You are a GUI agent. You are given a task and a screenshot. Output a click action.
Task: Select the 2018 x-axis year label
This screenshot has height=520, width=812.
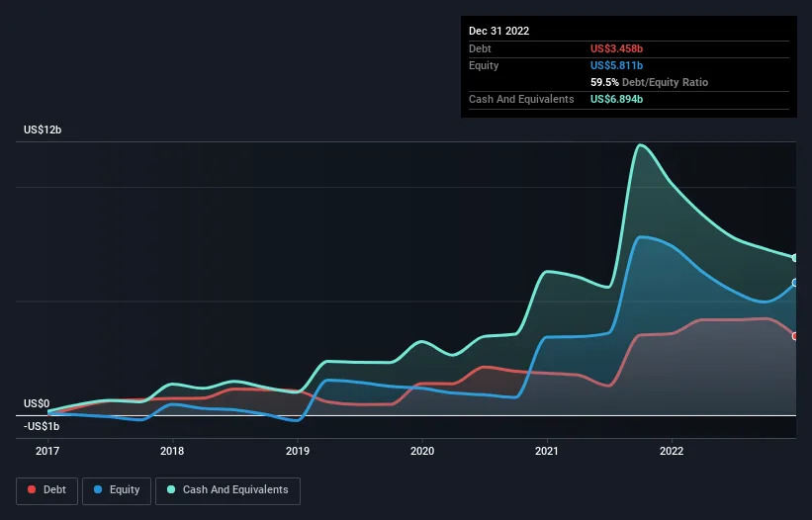coord(172,451)
